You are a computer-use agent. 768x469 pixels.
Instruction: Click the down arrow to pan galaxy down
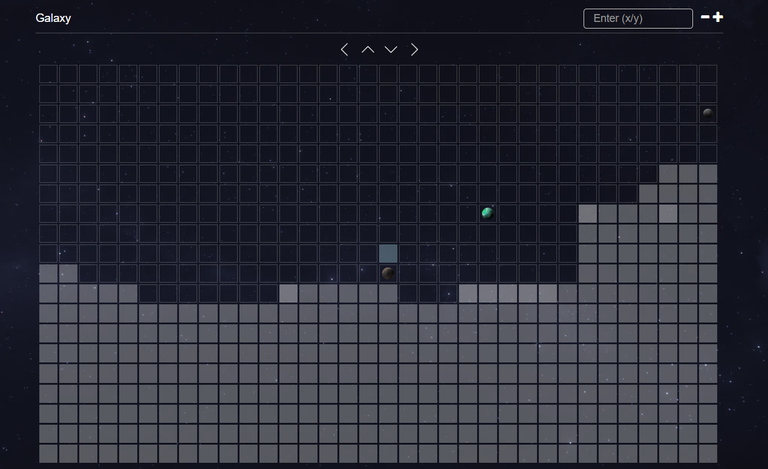click(391, 49)
